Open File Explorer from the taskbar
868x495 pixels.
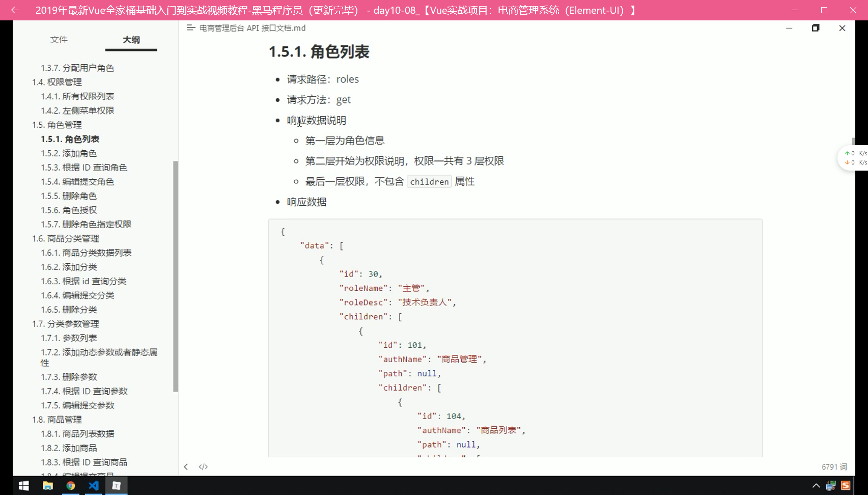point(47,485)
